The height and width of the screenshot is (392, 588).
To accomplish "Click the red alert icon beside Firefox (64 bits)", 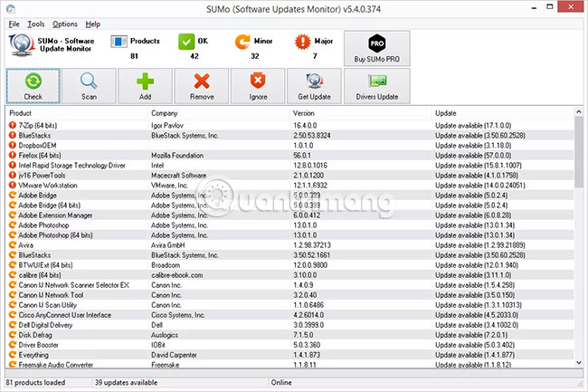I will [13, 156].
